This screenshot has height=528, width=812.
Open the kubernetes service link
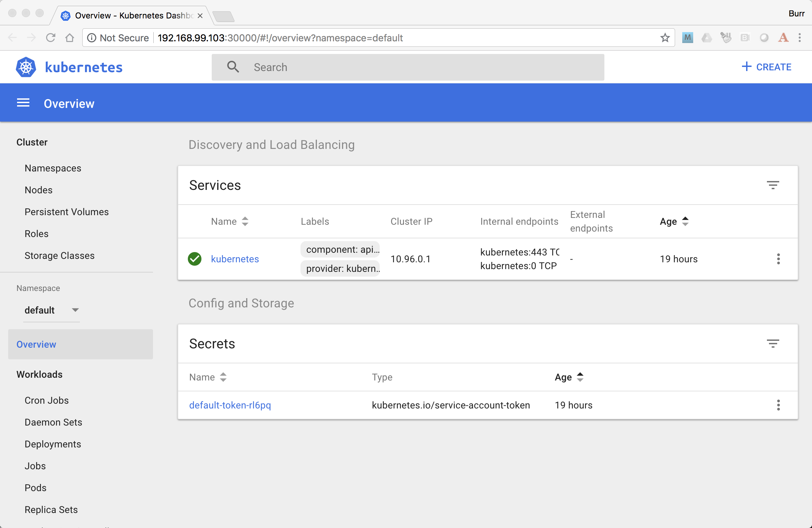(x=234, y=259)
